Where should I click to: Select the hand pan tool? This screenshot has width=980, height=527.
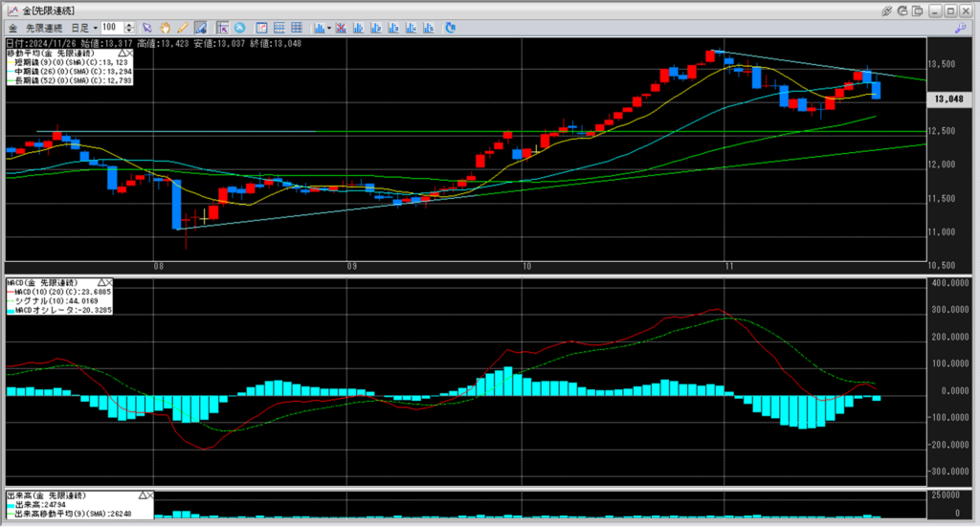tap(165, 28)
